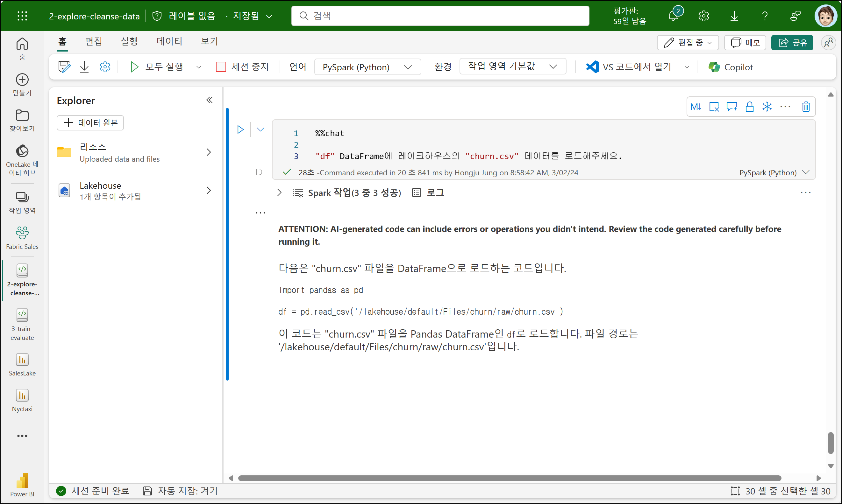Switch to the 실행 ribbon tab
Screen dimensions: 842x504
coord(129,41)
